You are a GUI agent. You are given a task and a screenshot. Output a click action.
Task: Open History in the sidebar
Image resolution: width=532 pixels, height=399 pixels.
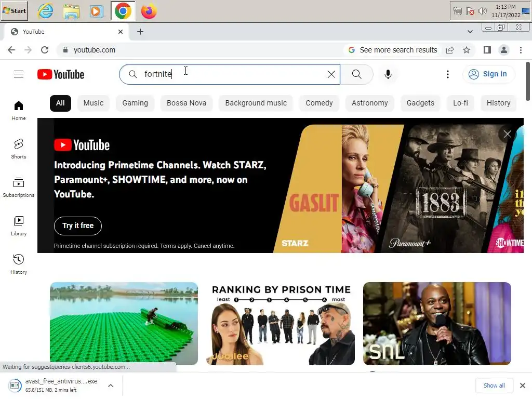19,264
